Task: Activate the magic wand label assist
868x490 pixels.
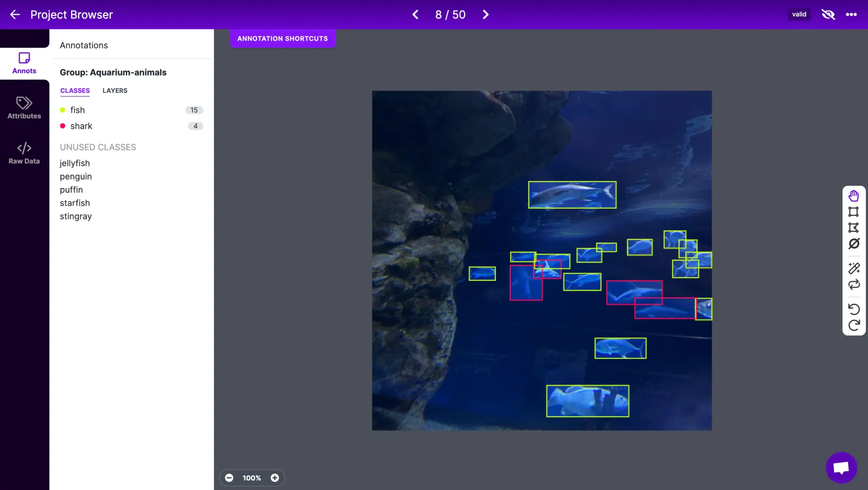Action: point(854,269)
